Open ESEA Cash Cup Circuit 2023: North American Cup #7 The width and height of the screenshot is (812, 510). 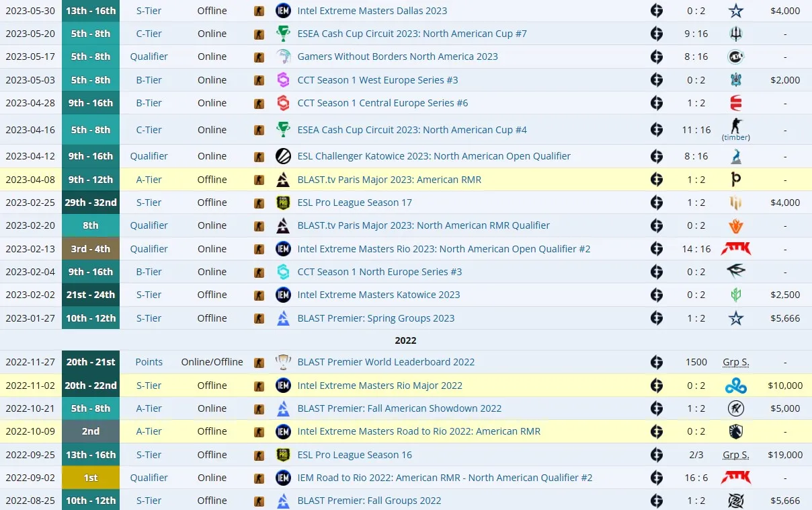click(412, 34)
